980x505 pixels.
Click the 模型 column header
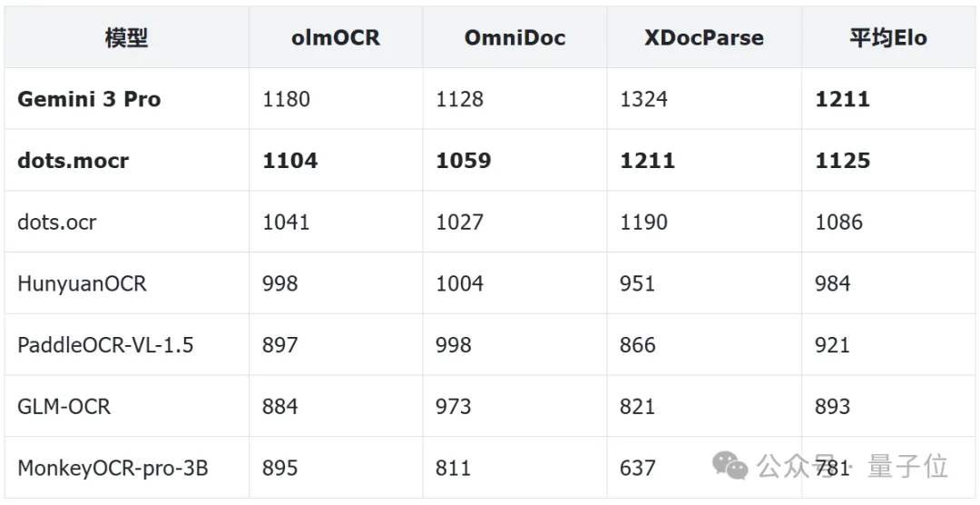click(126, 38)
